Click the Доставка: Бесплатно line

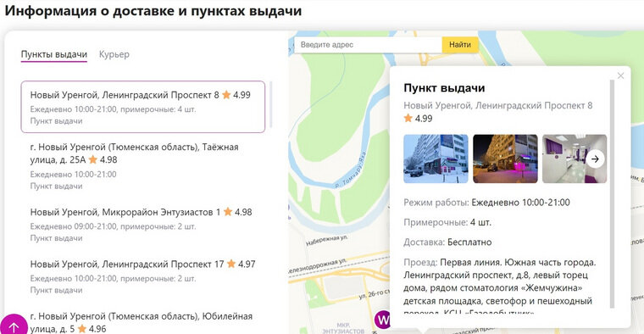pyautogui.click(x=447, y=242)
